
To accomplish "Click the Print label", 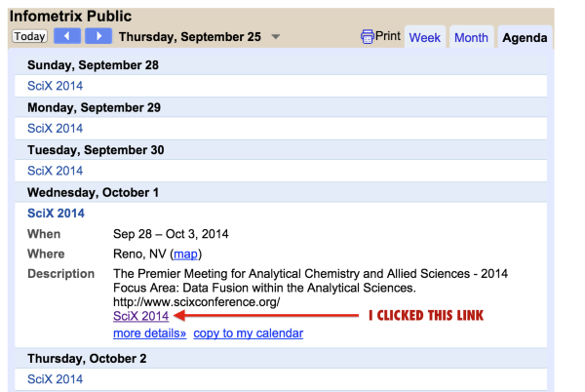I will click(x=388, y=36).
